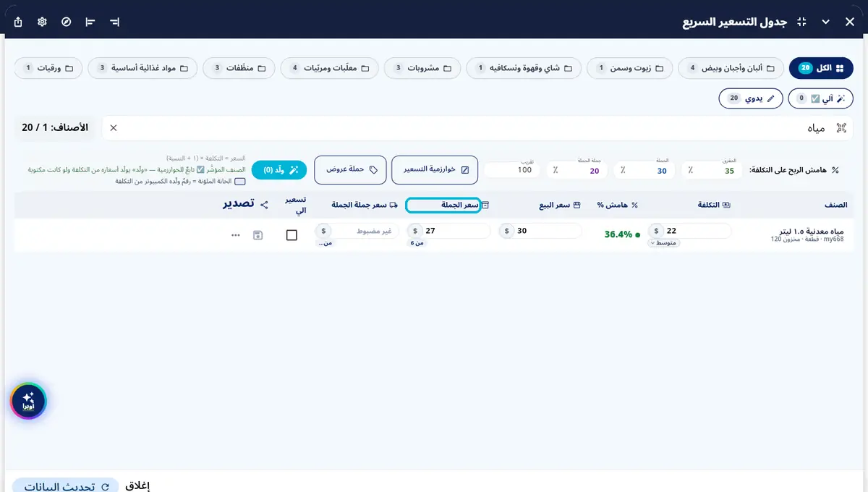Edit the sale price field showing 30
Image resolution: width=868 pixels, height=492 pixels.
click(x=540, y=231)
